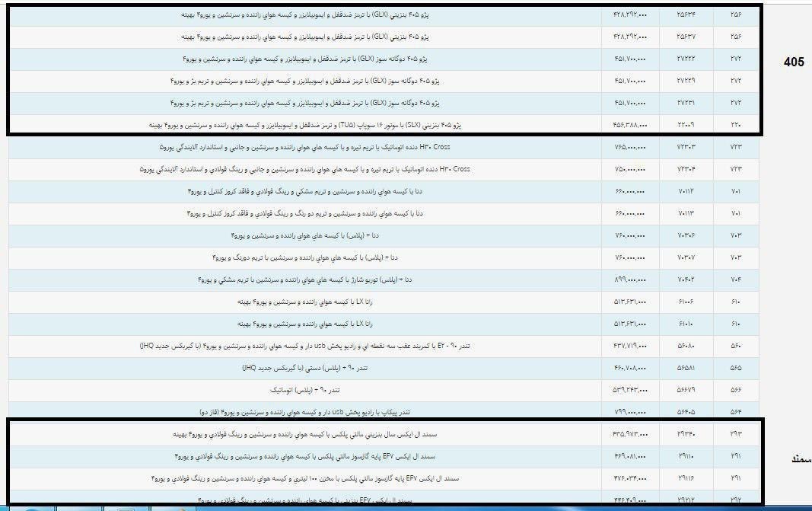
Task: Click code cell ۵۶۶۷۹
Action: pos(686,390)
